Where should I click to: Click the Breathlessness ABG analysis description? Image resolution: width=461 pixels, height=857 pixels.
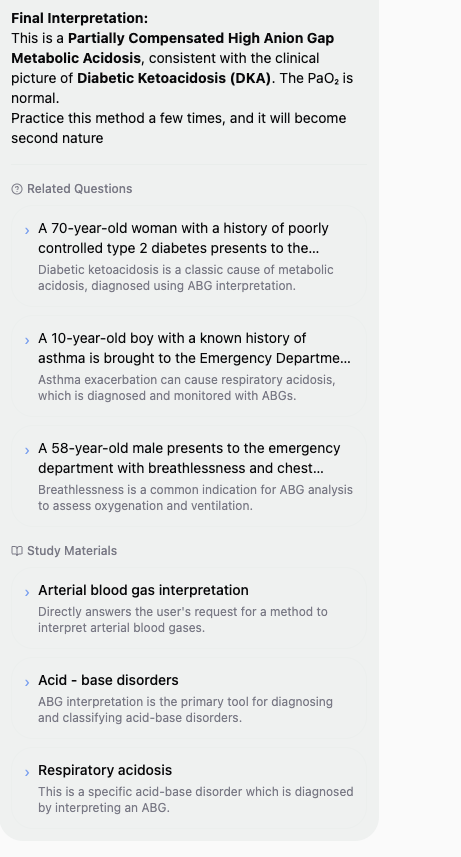click(x=195, y=497)
